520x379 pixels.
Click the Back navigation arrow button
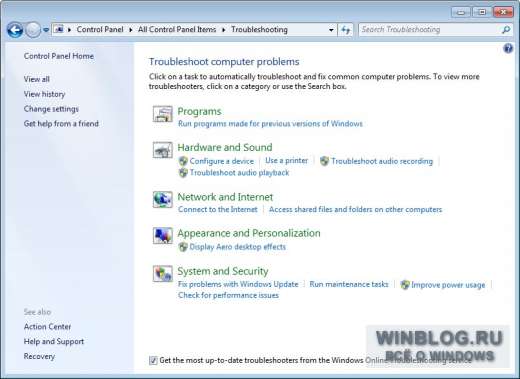15,30
